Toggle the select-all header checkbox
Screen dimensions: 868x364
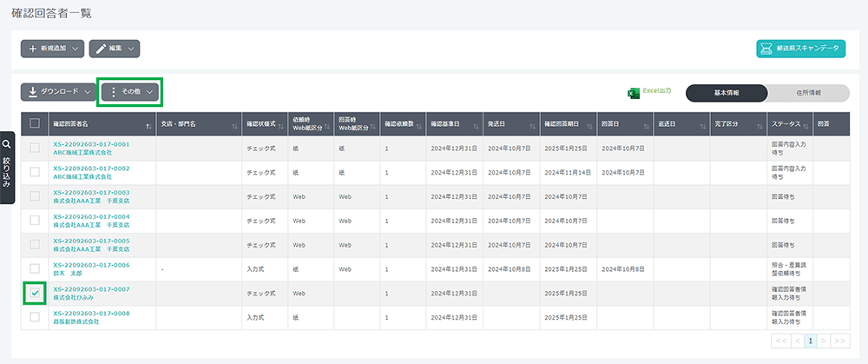[35, 123]
